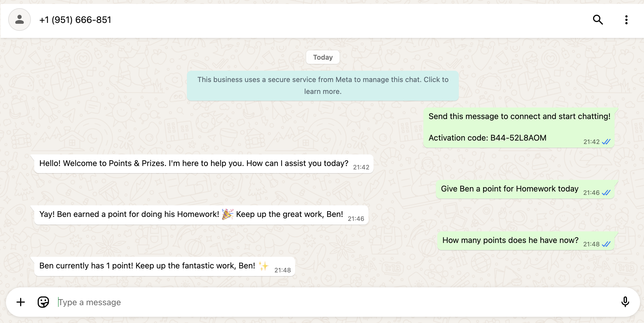Click the search icon in chat header
Viewport: 644px width, 323px height.
pyautogui.click(x=598, y=20)
